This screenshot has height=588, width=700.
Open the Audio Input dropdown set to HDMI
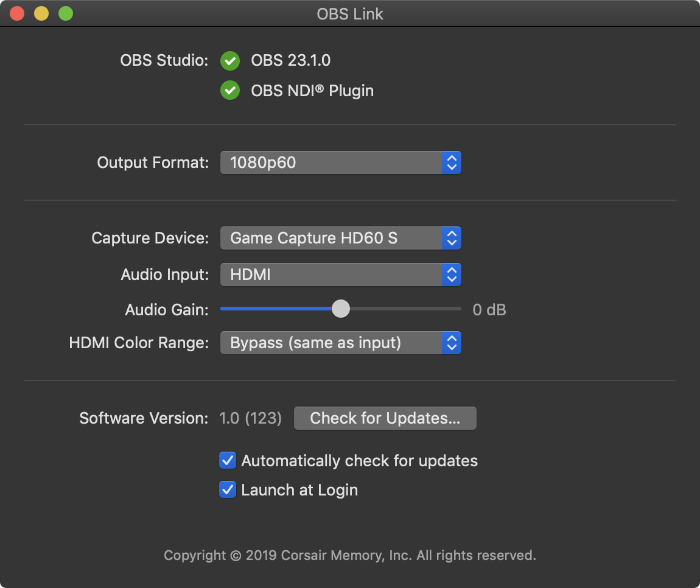pyautogui.click(x=340, y=275)
